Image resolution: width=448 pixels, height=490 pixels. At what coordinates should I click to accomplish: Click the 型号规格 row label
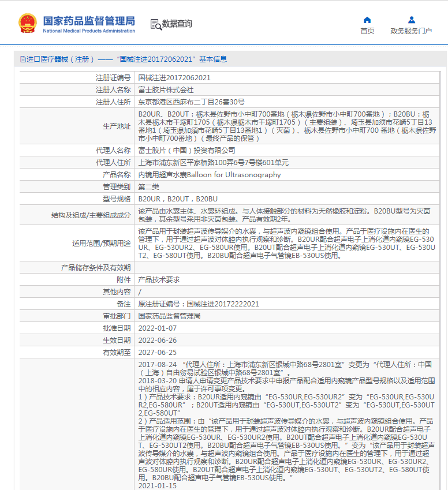pos(117,199)
